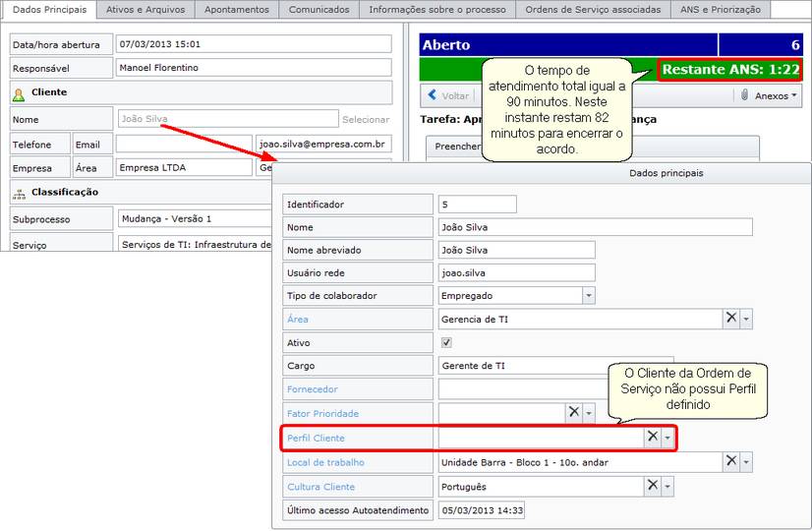Open the Comunicados tab
This screenshot has width=812, height=531.
319,9
